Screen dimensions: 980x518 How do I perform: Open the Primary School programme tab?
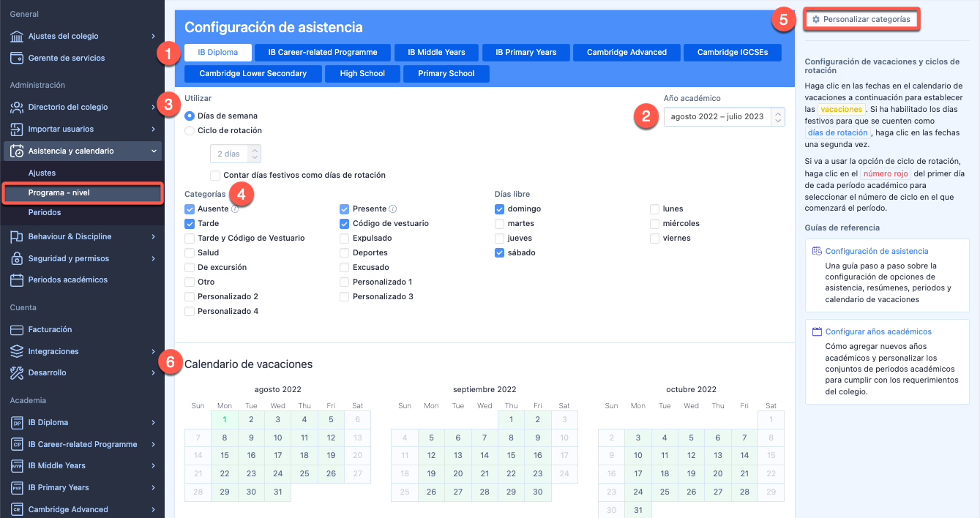(446, 73)
